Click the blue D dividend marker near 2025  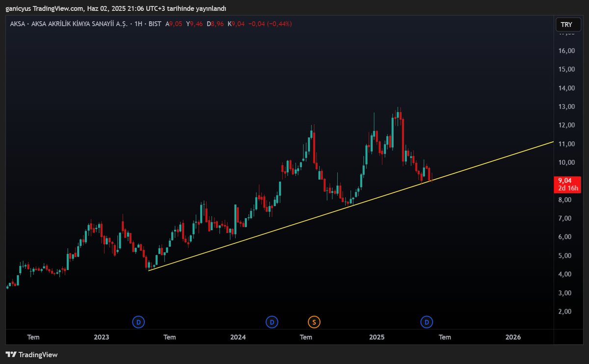pos(427,322)
